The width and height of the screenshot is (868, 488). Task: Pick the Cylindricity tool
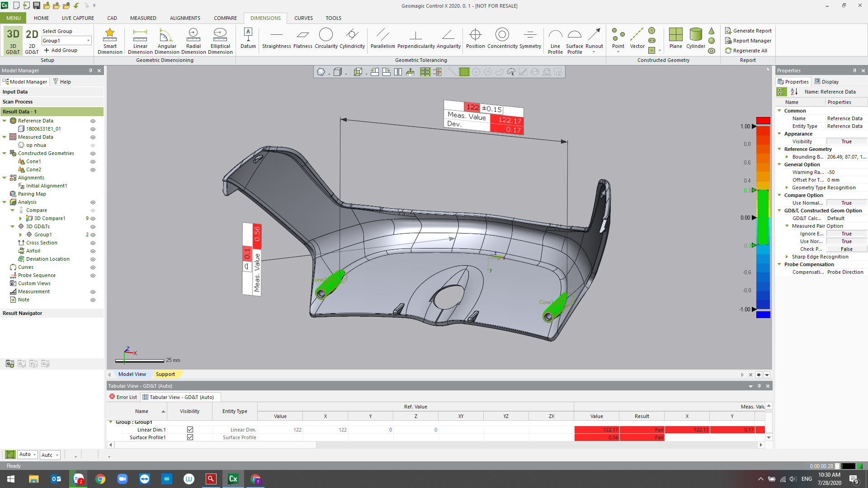coord(352,38)
